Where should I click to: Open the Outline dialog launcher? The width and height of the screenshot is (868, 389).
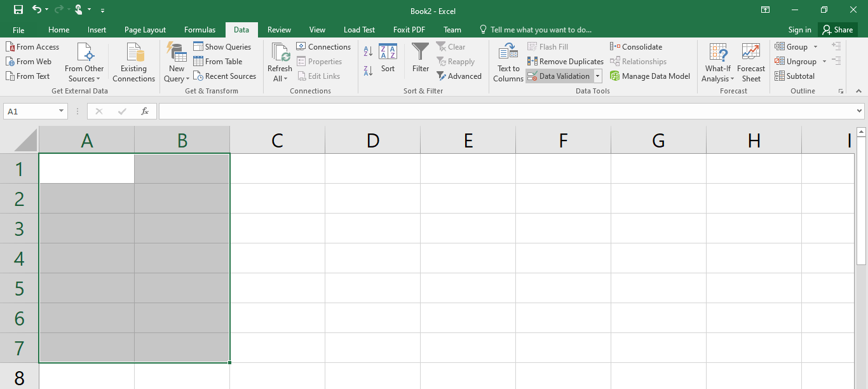point(841,92)
